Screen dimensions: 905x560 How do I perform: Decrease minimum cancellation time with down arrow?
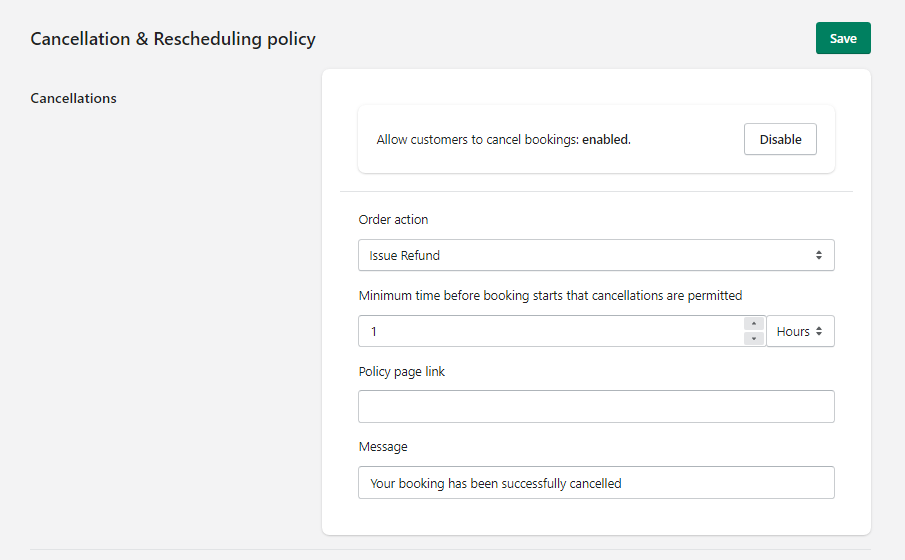click(x=753, y=338)
